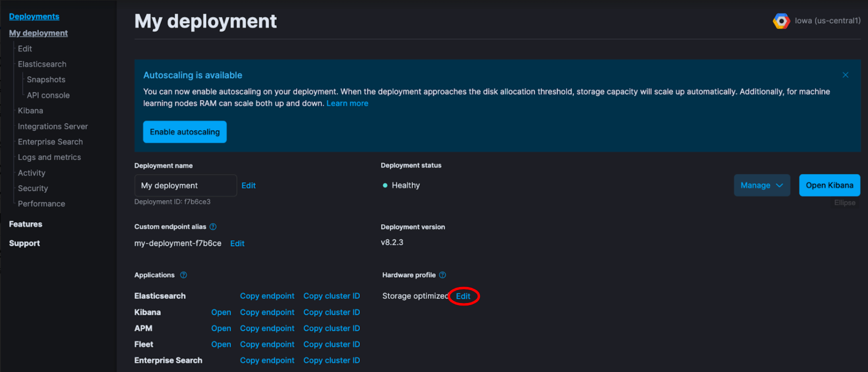Open the APM application
Screen dimensions: 868x372
tap(221, 328)
